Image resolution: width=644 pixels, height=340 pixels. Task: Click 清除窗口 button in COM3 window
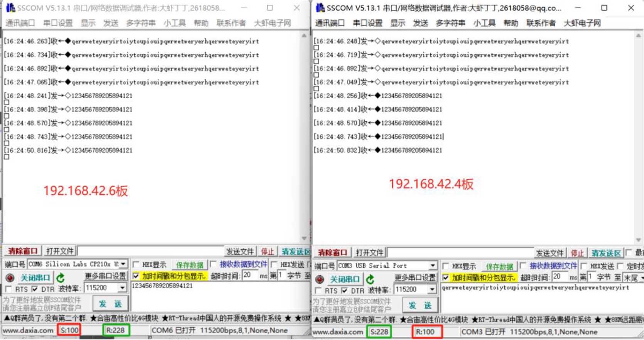tap(332, 252)
